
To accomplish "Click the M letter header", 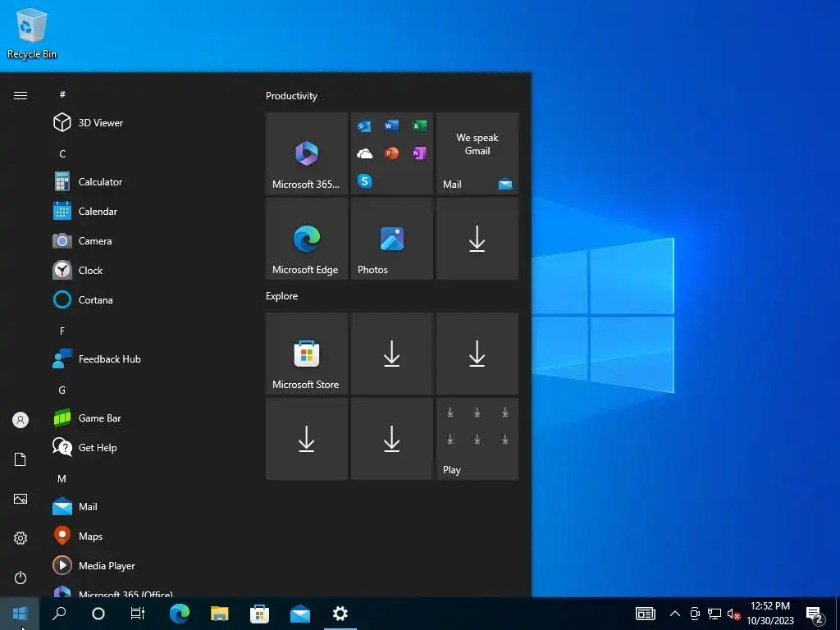I will tap(62, 478).
